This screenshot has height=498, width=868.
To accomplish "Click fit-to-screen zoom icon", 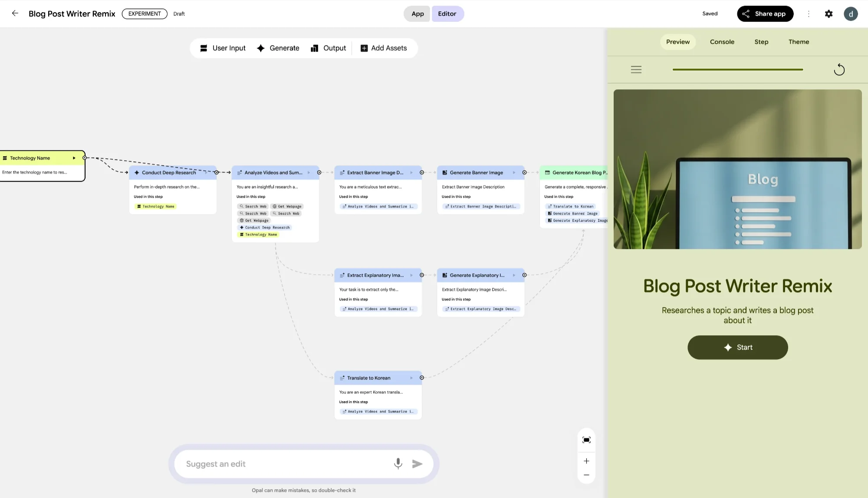I will pyautogui.click(x=586, y=440).
